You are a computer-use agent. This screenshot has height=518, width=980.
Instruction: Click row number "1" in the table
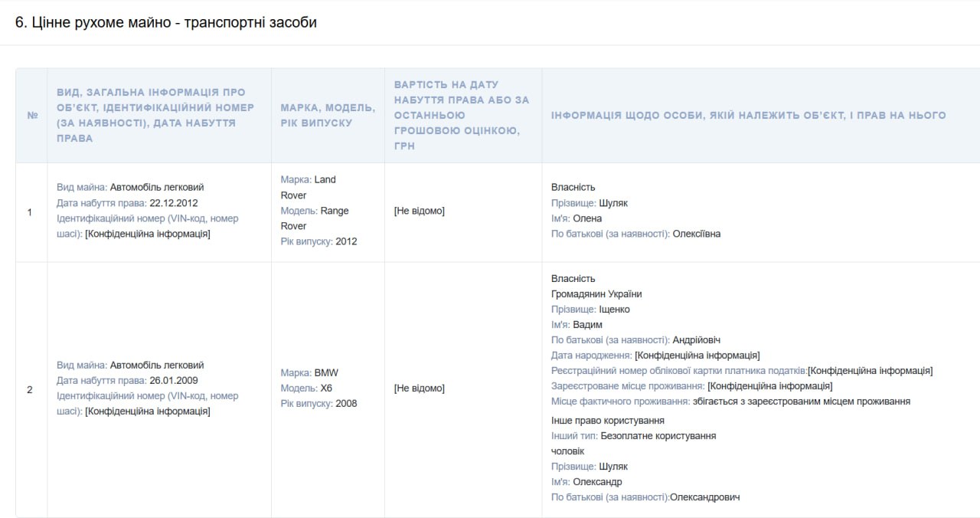click(30, 211)
